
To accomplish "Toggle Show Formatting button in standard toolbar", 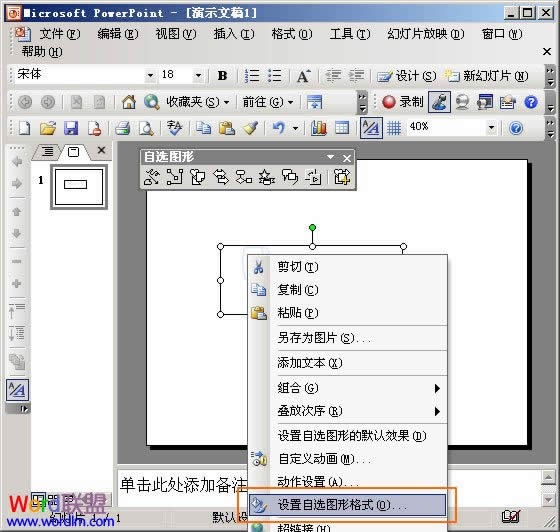I will click(371, 128).
